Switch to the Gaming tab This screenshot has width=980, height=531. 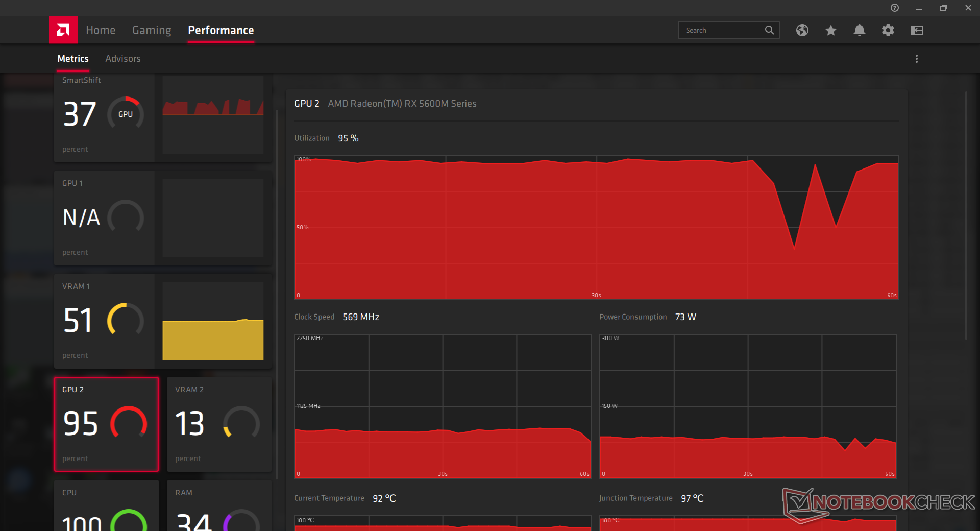pos(152,30)
